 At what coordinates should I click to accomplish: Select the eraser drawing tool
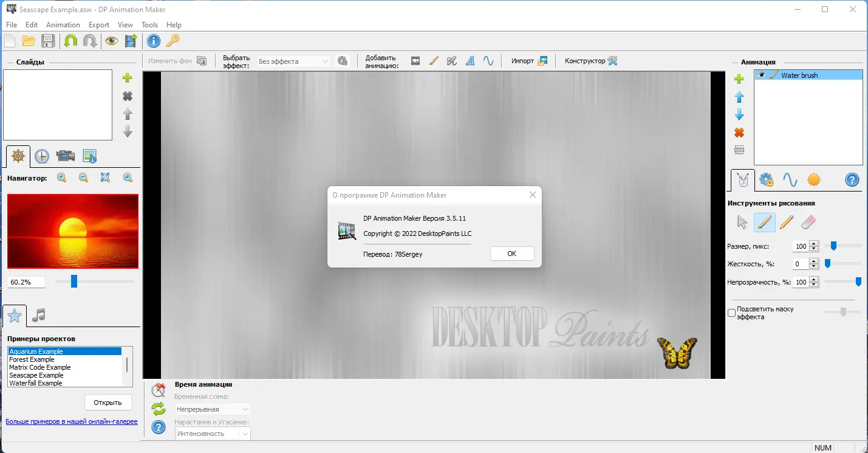807,223
